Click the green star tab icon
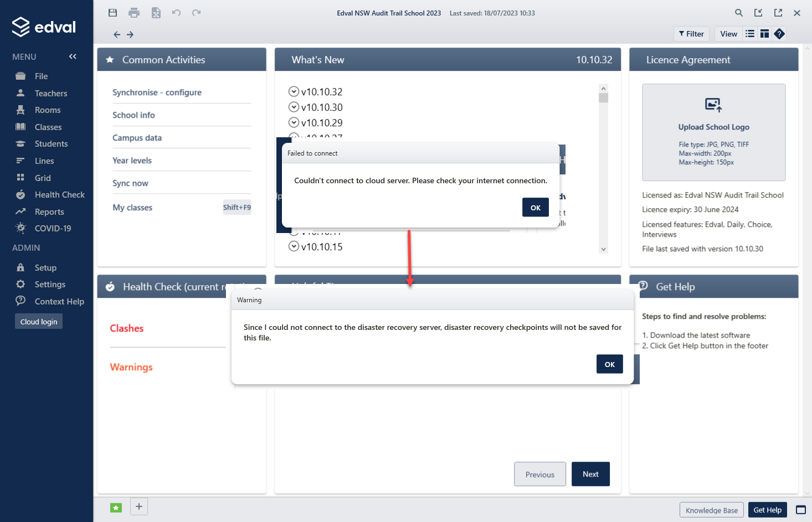The width and height of the screenshot is (812, 522). click(116, 508)
